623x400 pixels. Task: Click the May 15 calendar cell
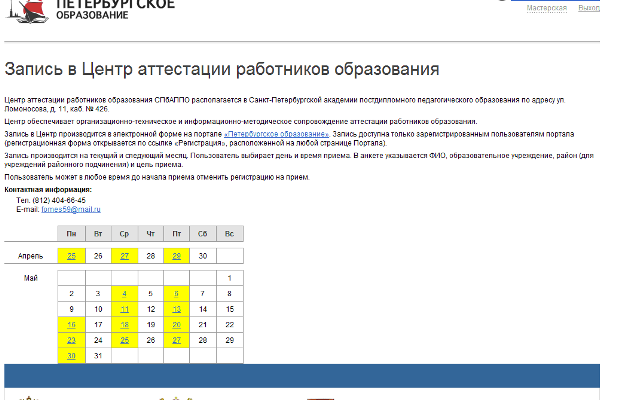(x=230, y=309)
